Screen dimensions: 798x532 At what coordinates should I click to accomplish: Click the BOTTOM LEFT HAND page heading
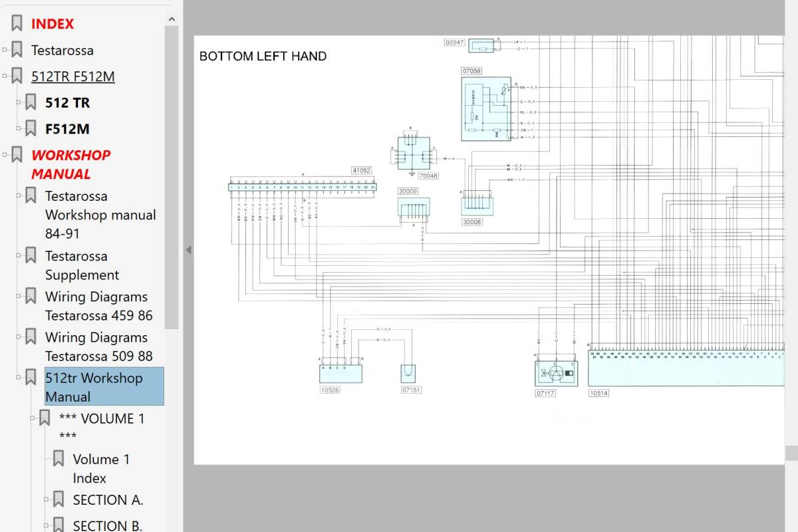(x=263, y=57)
